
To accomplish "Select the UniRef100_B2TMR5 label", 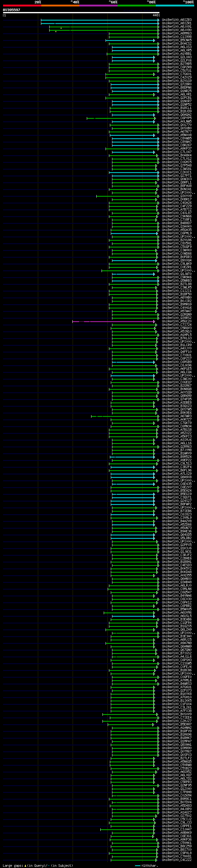I will pos(177,64).
